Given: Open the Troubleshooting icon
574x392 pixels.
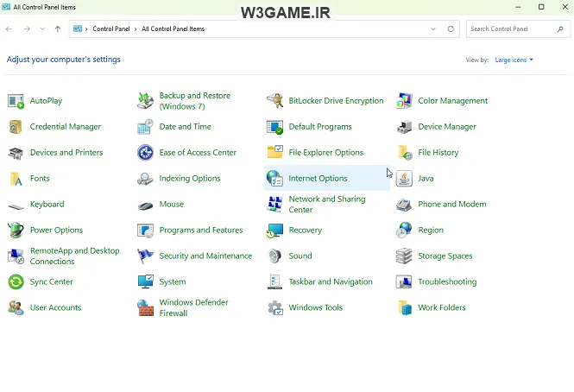Looking at the screenshot, I should [404, 281].
